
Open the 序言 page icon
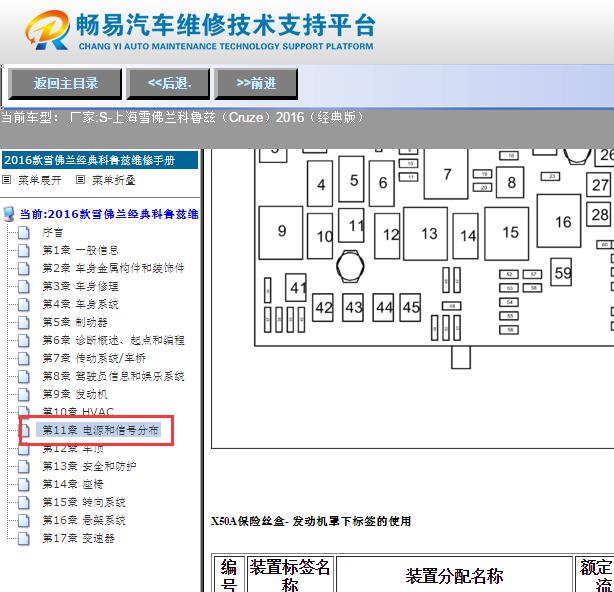23,232
